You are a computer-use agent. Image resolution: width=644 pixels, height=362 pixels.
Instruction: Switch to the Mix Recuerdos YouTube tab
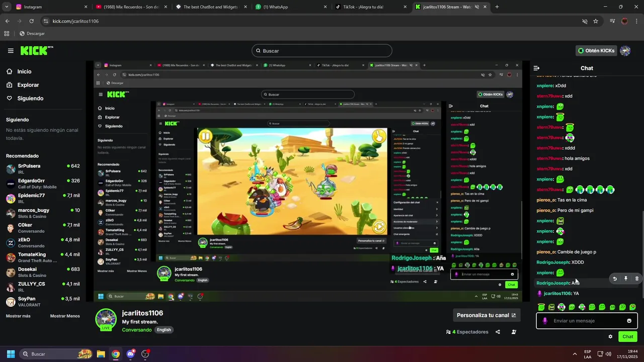[131, 7]
